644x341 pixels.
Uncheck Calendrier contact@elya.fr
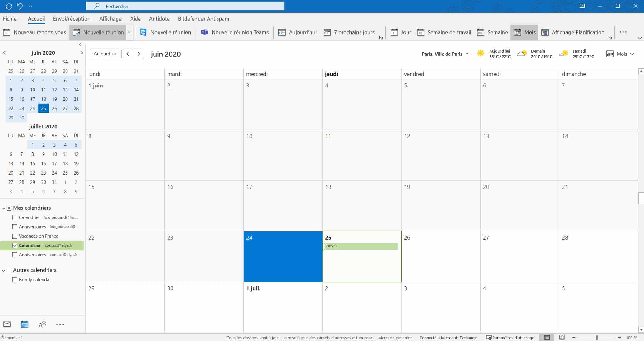(15, 245)
